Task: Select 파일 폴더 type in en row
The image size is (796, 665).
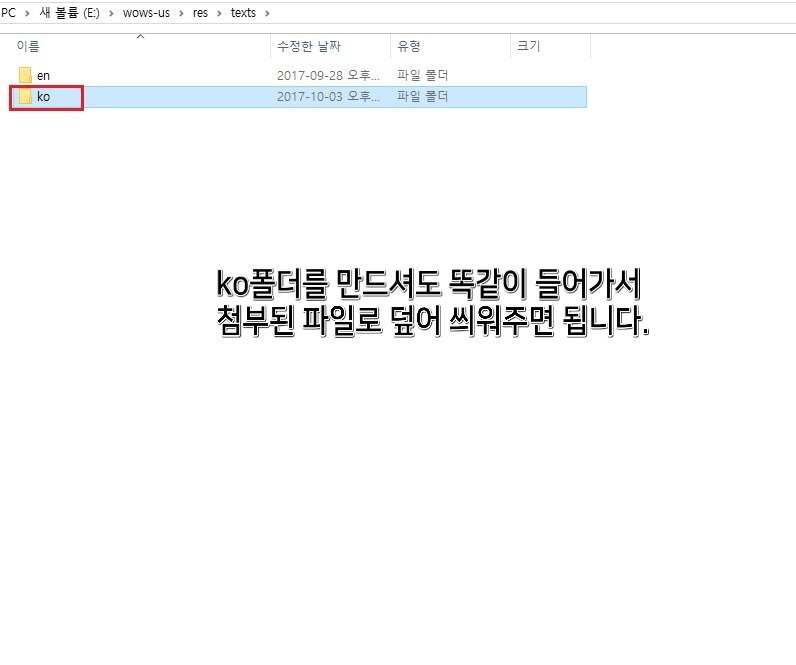Action: pyautogui.click(x=422, y=76)
